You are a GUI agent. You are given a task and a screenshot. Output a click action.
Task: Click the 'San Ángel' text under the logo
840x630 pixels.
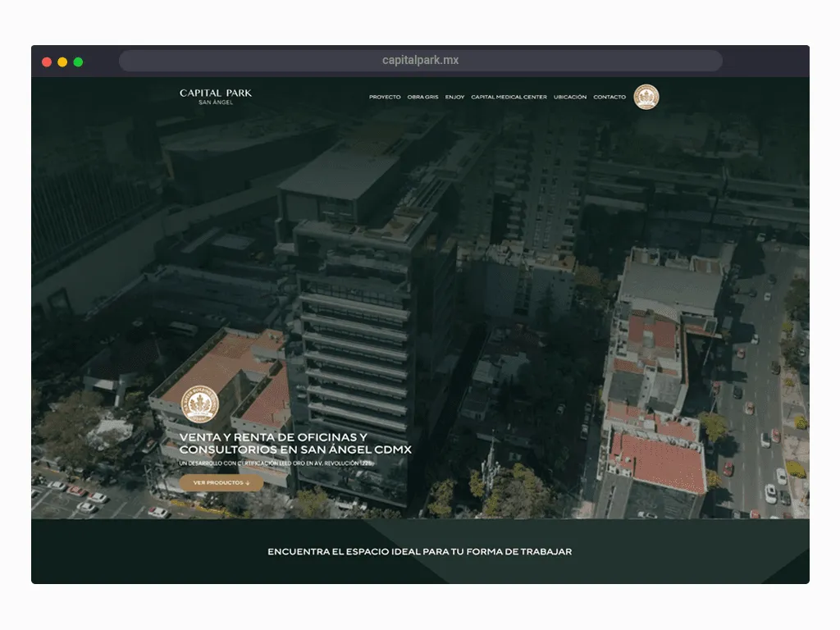coord(216,103)
